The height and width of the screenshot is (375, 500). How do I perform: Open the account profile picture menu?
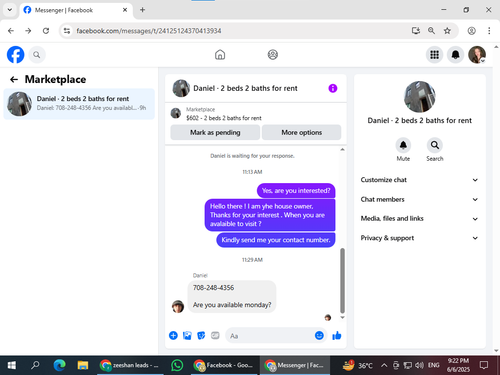pyautogui.click(x=477, y=55)
